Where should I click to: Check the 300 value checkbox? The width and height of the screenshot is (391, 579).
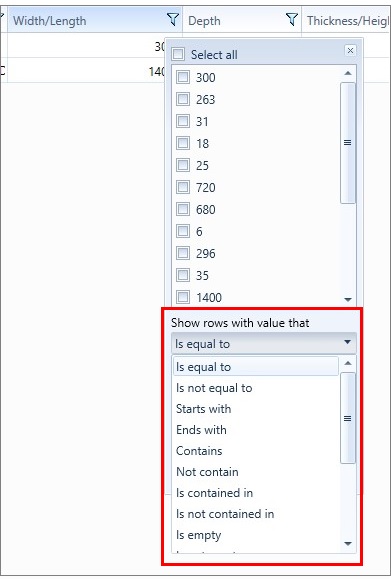tap(183, 78)
